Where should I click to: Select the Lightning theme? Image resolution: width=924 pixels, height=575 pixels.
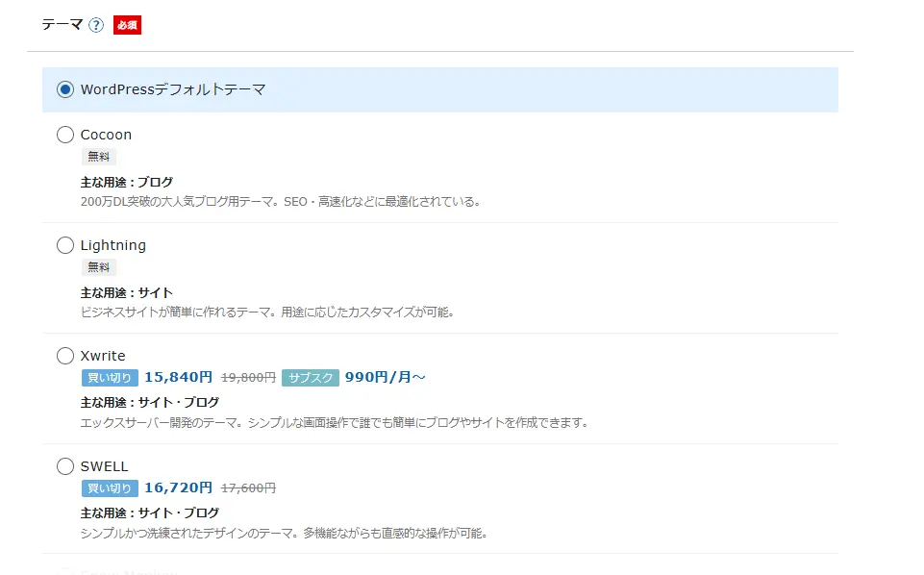[x=64, y=245]
